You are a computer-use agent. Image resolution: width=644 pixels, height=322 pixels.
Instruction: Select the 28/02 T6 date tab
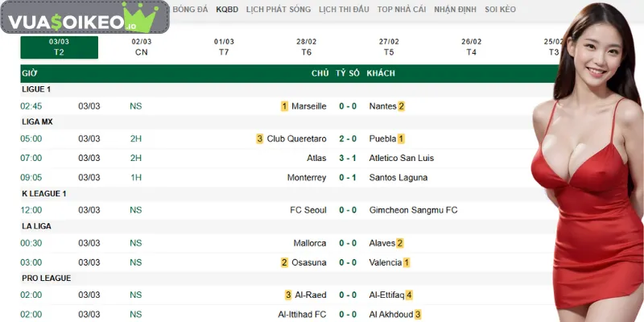307,47
